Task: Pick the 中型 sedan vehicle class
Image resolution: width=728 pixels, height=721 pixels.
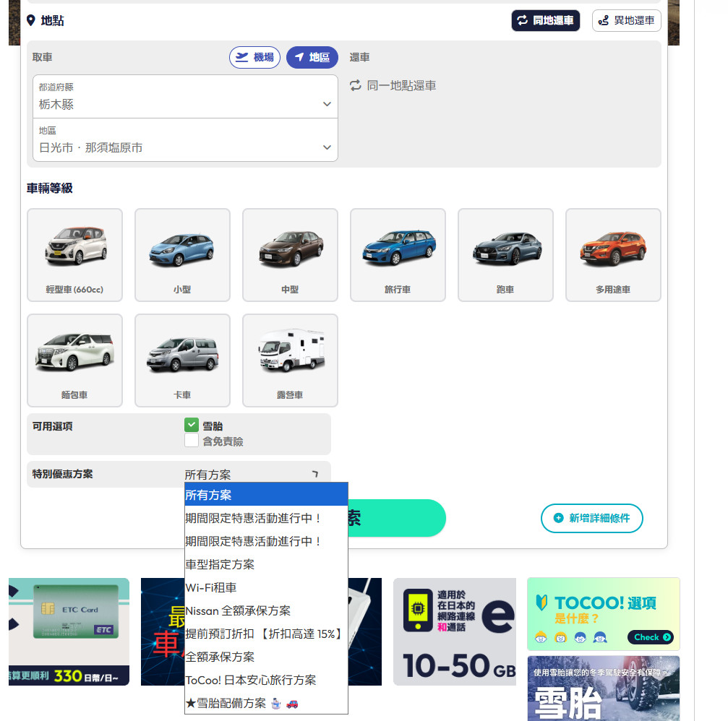Action: click(x=290, y=254)
